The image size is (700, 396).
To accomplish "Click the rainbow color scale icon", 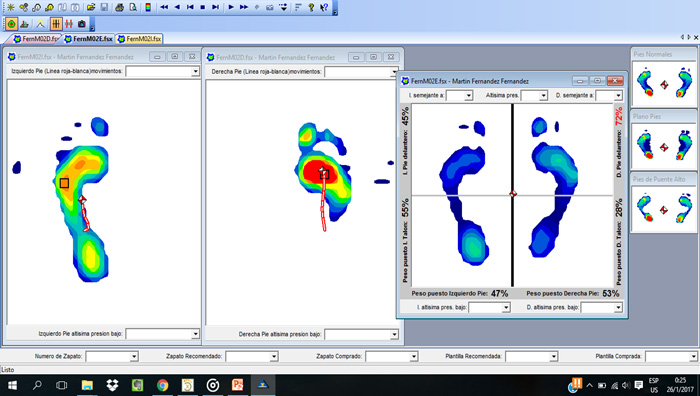I will 148,7.
